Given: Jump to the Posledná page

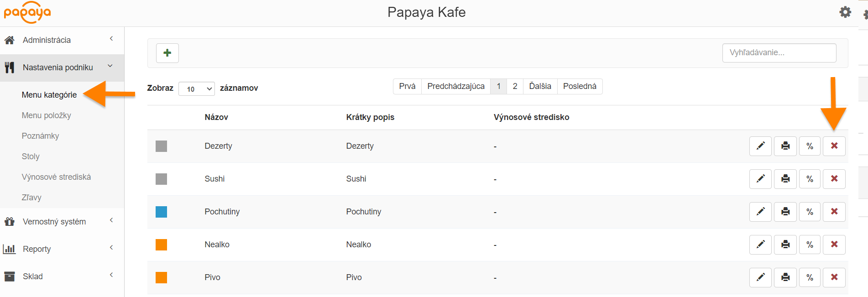Looking at the screenshot, I should click(x=580, y=86).
